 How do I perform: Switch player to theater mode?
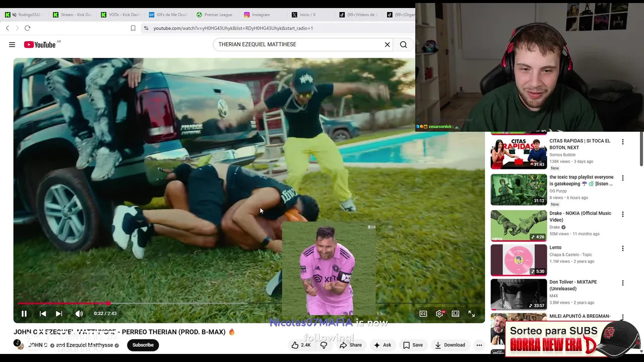[455, 314]
